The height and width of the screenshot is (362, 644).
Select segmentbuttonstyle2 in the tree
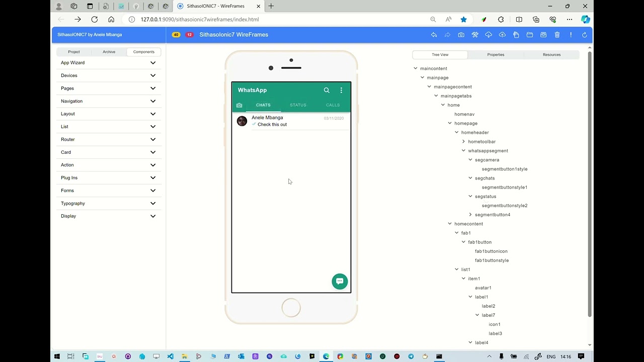tap(505, 206)
